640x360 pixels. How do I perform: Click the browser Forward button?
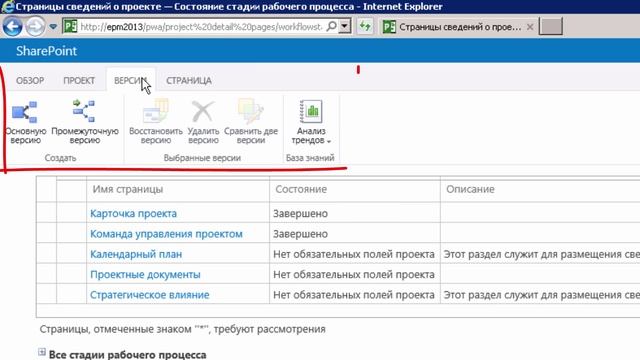pos(35,27)
